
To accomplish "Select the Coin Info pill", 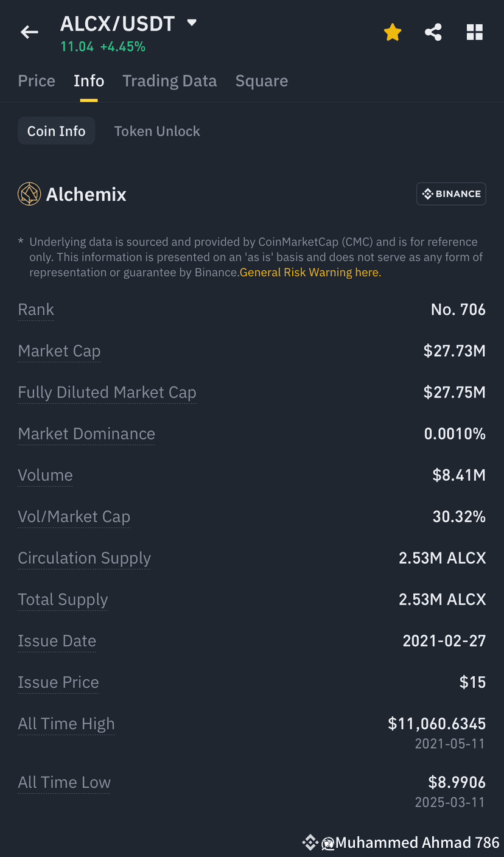I will (x=57, y=131).
